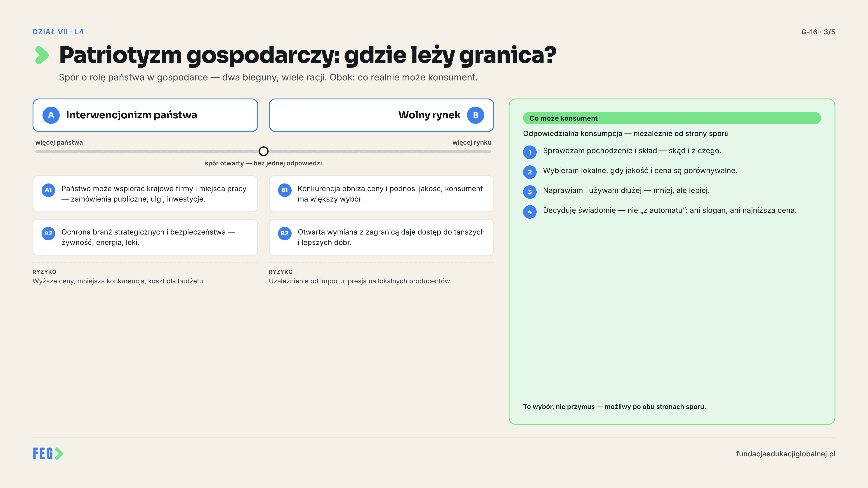Click Naprawiam i używam dłużej line
This screenshot has height=488, width=868.
pos(626,191)
